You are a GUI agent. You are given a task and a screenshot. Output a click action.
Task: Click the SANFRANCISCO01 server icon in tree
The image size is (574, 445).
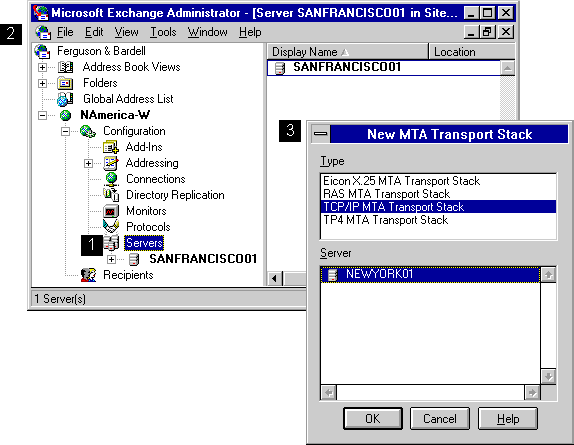click(x=134, y=259)
